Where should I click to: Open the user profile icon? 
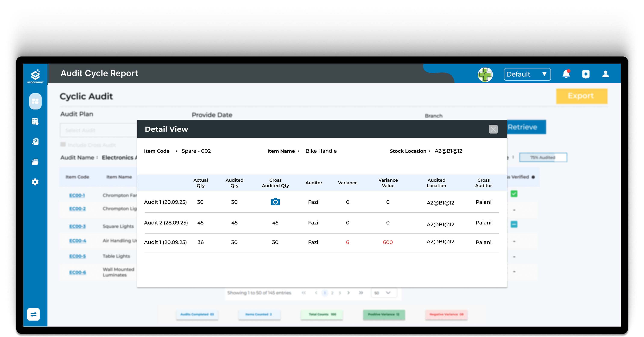605,74
